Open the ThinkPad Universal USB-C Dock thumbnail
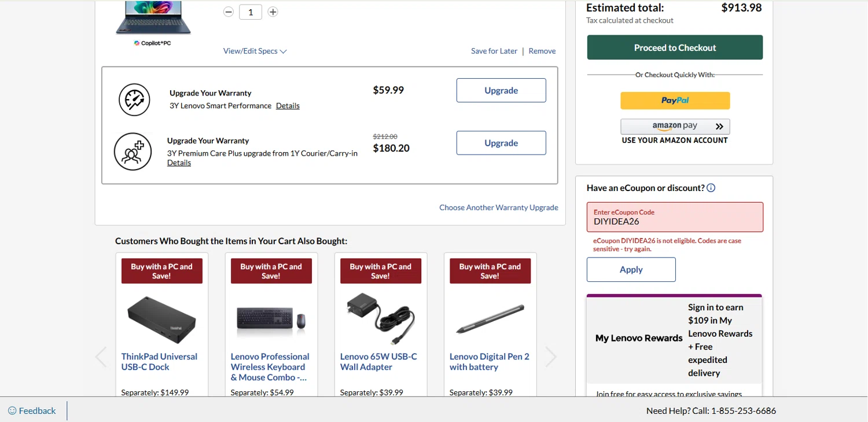This screenshot has width=868, height=422. tap(161, 320)
